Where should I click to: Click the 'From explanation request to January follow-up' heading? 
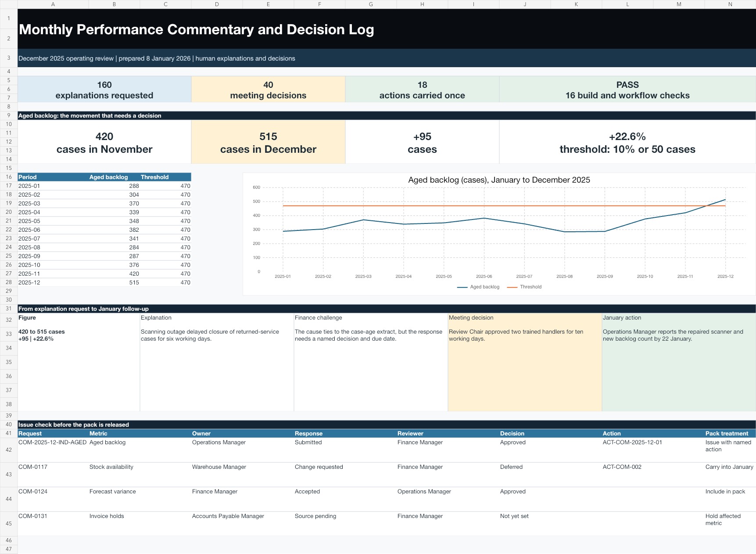pyautogui.click(x=83, y=309)
